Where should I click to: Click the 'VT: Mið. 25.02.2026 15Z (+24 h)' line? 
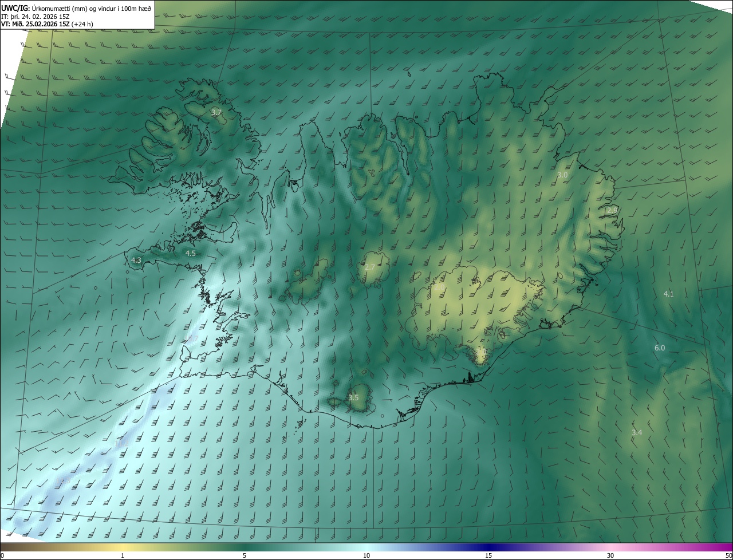coord(47,24)
